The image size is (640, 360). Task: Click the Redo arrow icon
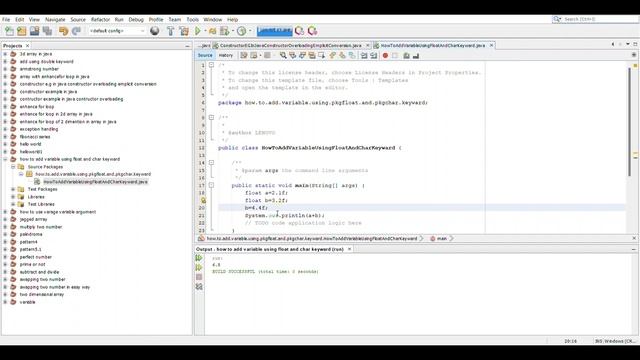[76, 31]
